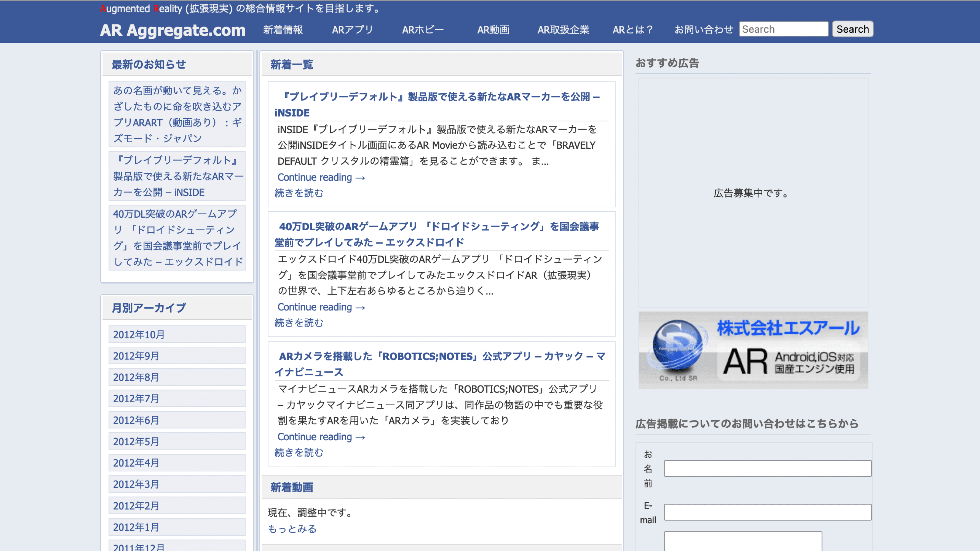Open the 2012年6月 archive

(x=177, y=420)
